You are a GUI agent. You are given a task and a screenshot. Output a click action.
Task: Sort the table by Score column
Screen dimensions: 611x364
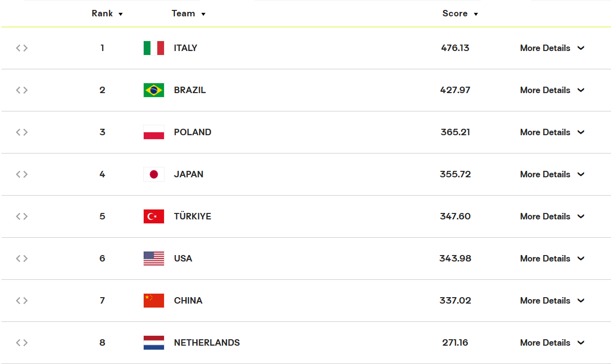pos(460,14)
